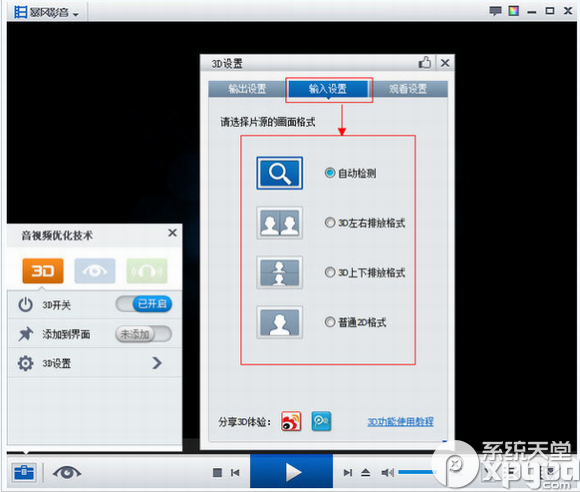Open the toolbox icon in bottom bar
580x492 pixels.
point(24,472)
